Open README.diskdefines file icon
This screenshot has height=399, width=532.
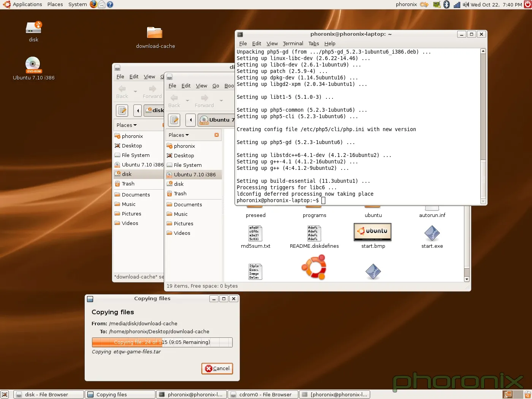[x=314, y=233]
